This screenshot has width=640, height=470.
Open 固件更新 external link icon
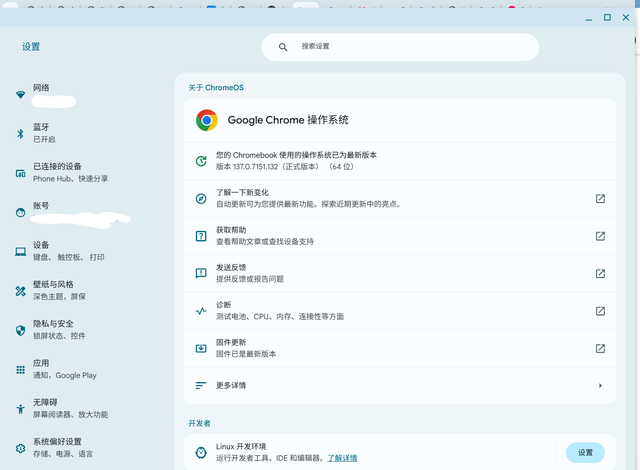tap(600, 348)
